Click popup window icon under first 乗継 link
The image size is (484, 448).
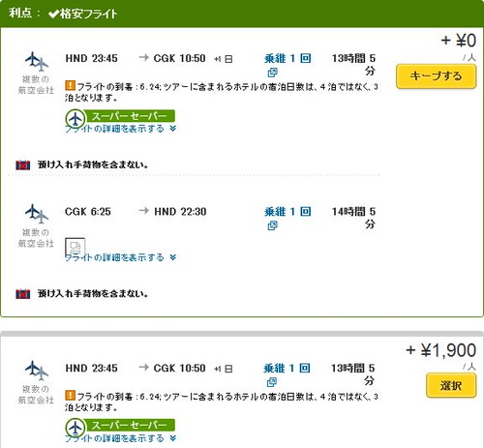click(272, 73)
